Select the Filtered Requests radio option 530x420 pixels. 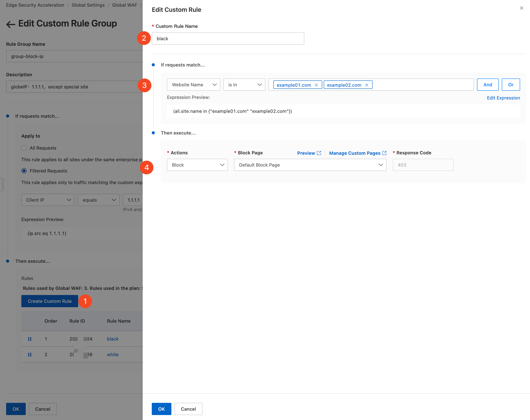point(24,171)
